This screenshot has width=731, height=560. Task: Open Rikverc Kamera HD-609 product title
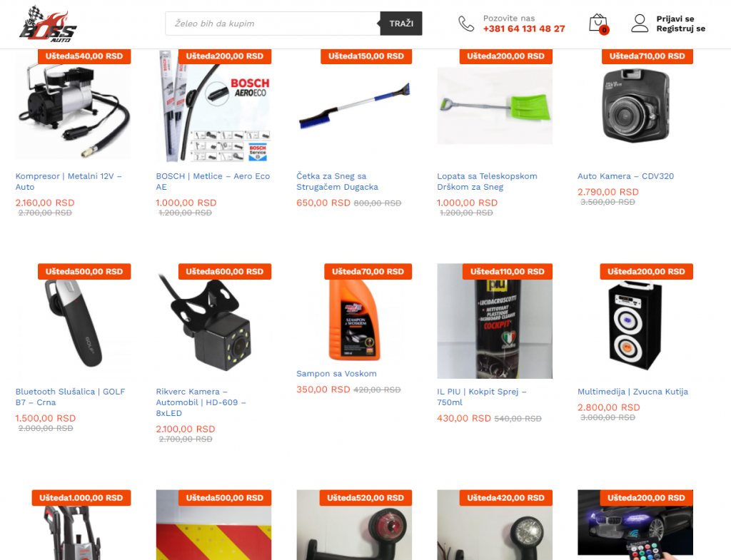coord(201,402)
